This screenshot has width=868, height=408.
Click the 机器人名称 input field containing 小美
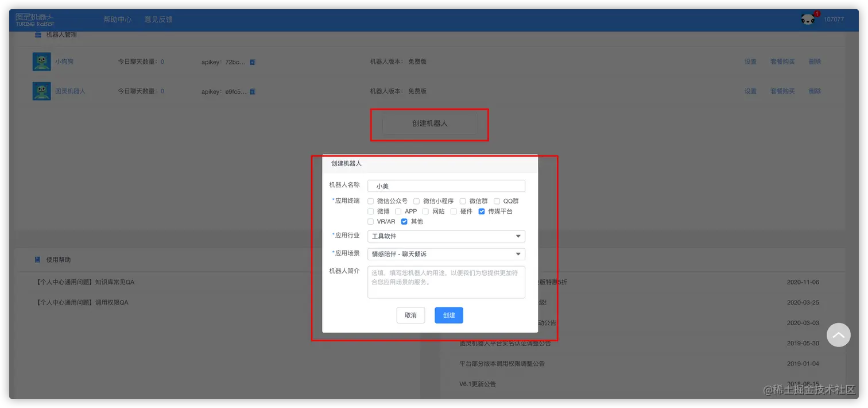pos(446,186)
